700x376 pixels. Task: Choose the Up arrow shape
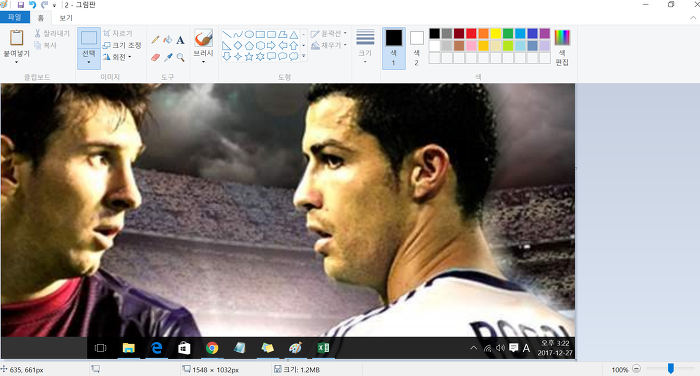[294, 46]
